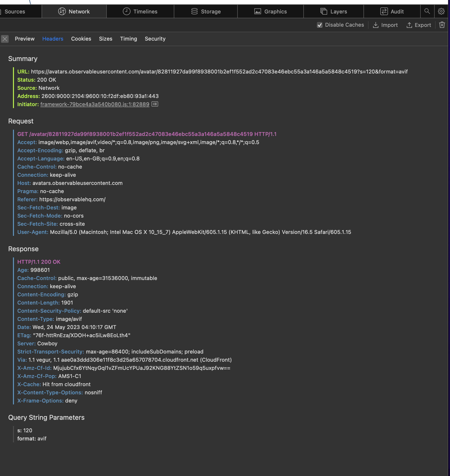Open the Graphics tab

tap(270, 12)
